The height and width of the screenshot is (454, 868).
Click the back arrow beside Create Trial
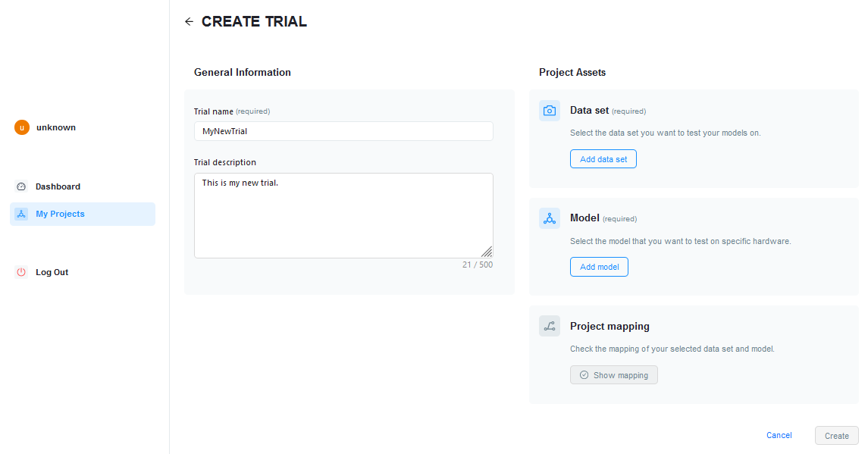click(189, 21)
